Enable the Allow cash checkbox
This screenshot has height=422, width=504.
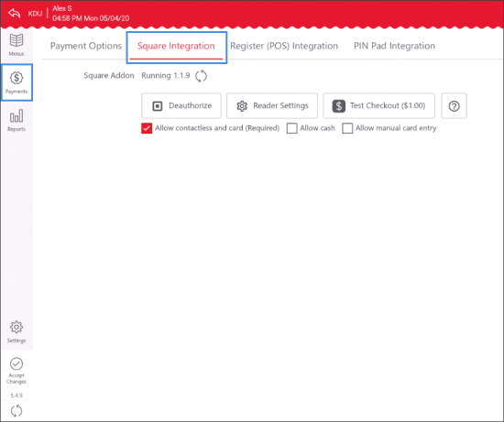tap(291, 128)
